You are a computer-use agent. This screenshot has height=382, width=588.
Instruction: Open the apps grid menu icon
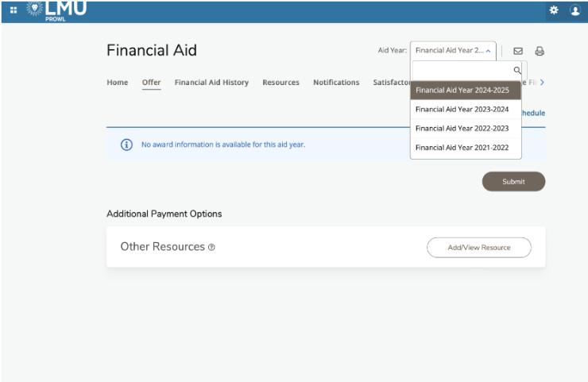14,10
